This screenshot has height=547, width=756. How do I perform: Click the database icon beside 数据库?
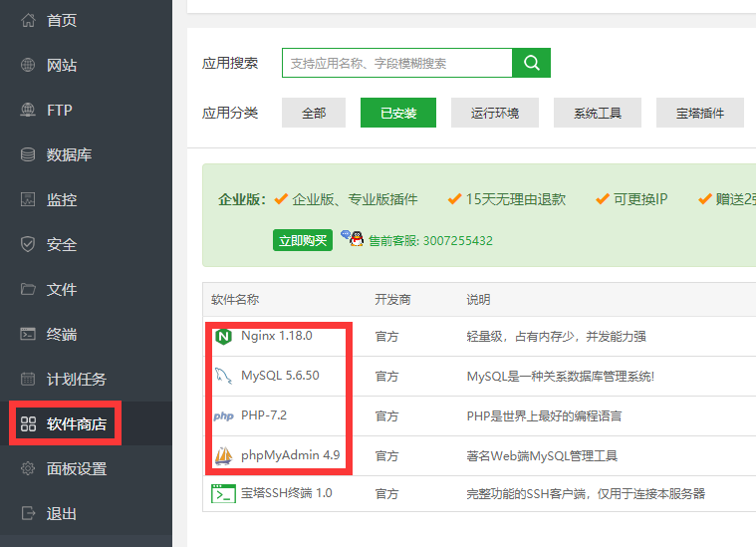coord(28,154)
